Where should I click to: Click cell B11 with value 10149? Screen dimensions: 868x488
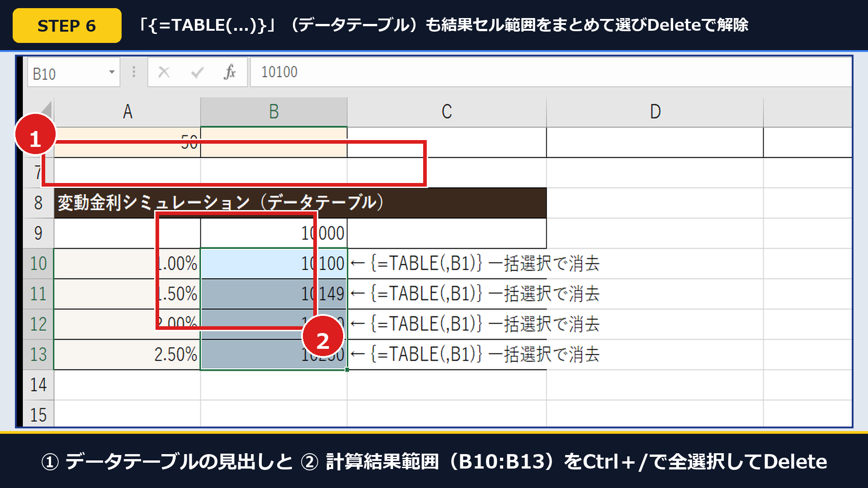click(274, 294)
